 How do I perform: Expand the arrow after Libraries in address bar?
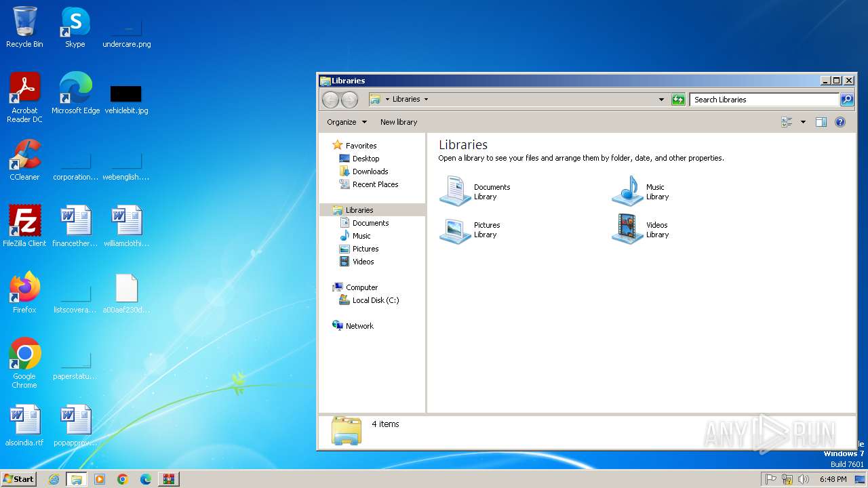[426, 100]
